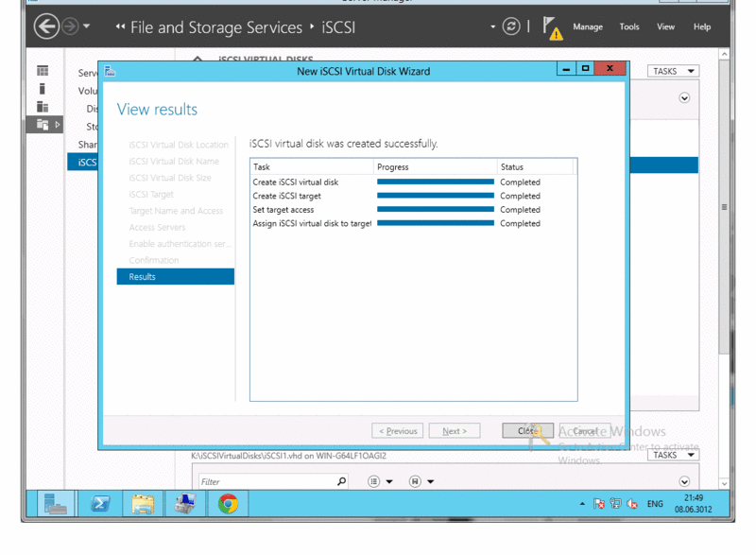Select the 'Create iSCSI virtual disk' task row
Screen dimensions: 756x555
(x=413, y=182)
